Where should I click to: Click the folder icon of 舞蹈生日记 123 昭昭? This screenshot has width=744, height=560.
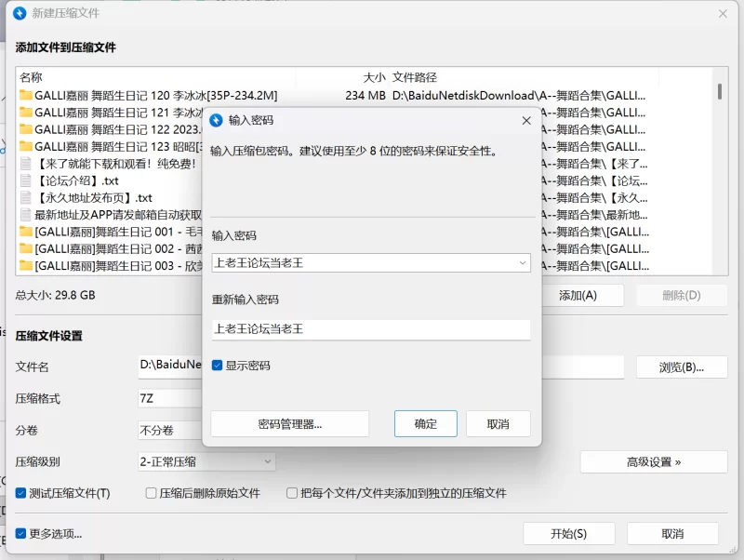(x=25, y=146)
